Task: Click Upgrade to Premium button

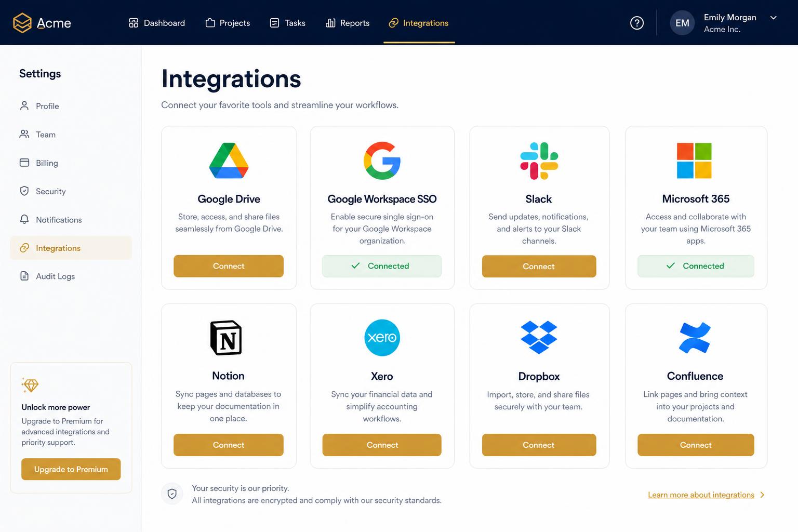Action: [x=71, y=469]
